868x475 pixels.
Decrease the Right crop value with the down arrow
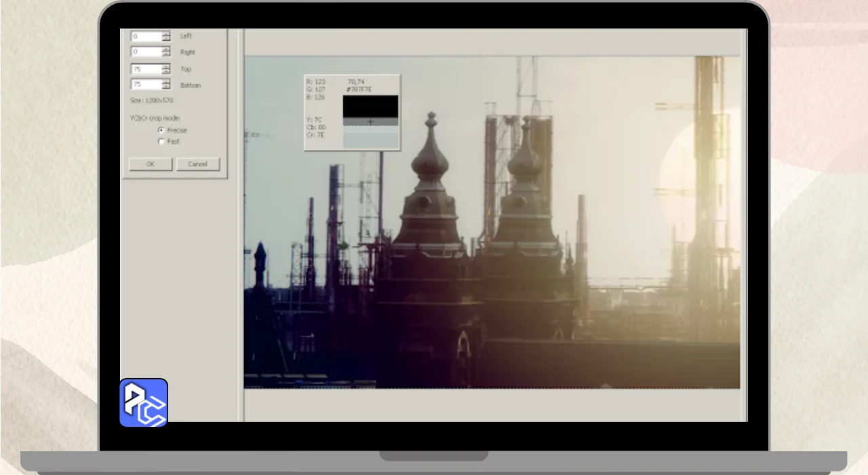[x=166, y=55]
